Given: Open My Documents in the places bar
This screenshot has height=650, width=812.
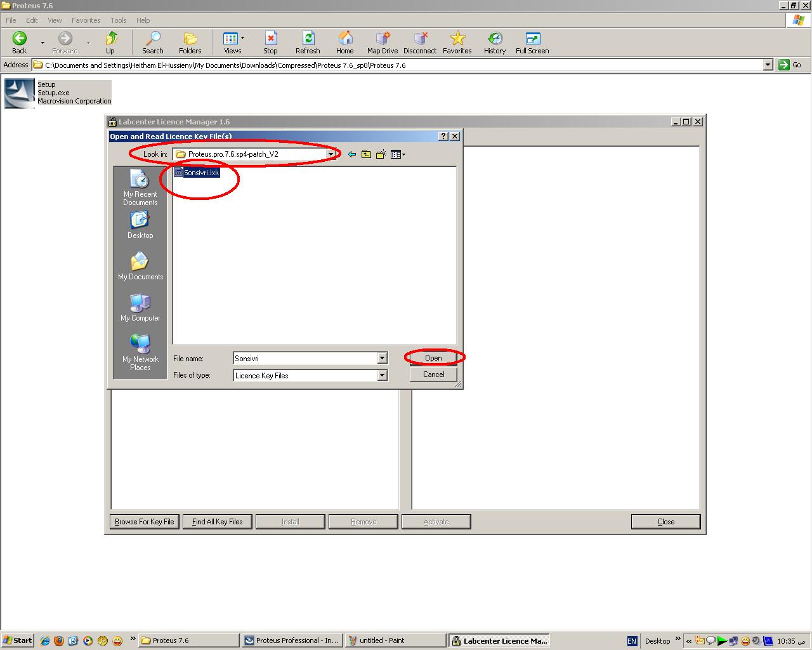Looking at the screenshot, I should (140, 267).
